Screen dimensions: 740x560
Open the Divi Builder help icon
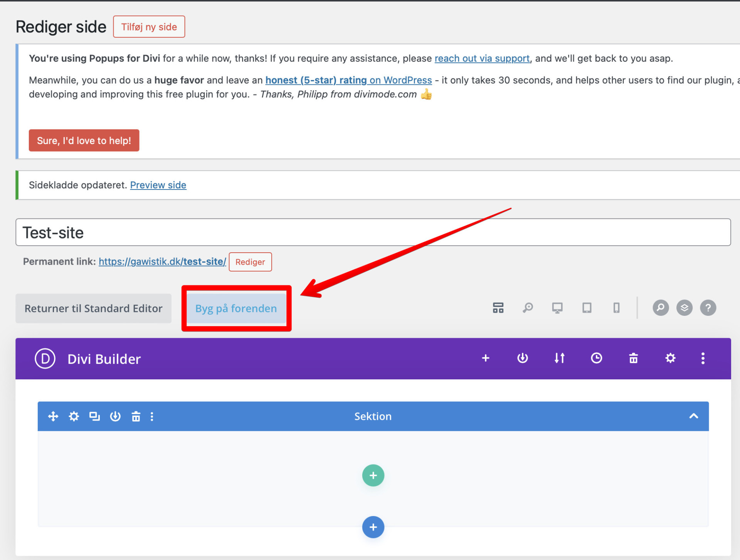[708, 308]
